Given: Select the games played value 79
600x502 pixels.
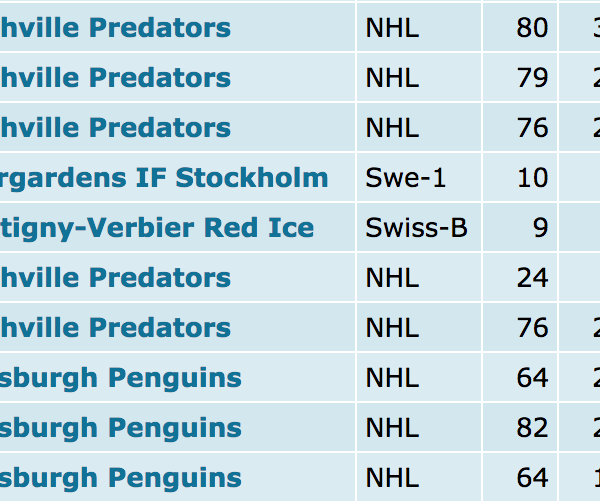Looking at the screenshot, I should [532, 78].
